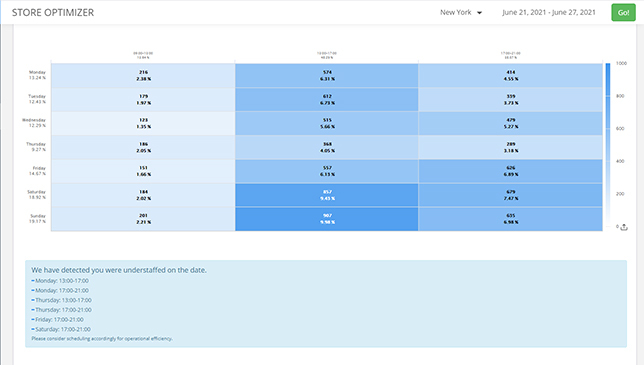Image resolution: width=644 pixels, height=365 pixels.
Task: Select the Sunday 13:00-17:00 cell showing 907
Action: click(x=327, y=219)
